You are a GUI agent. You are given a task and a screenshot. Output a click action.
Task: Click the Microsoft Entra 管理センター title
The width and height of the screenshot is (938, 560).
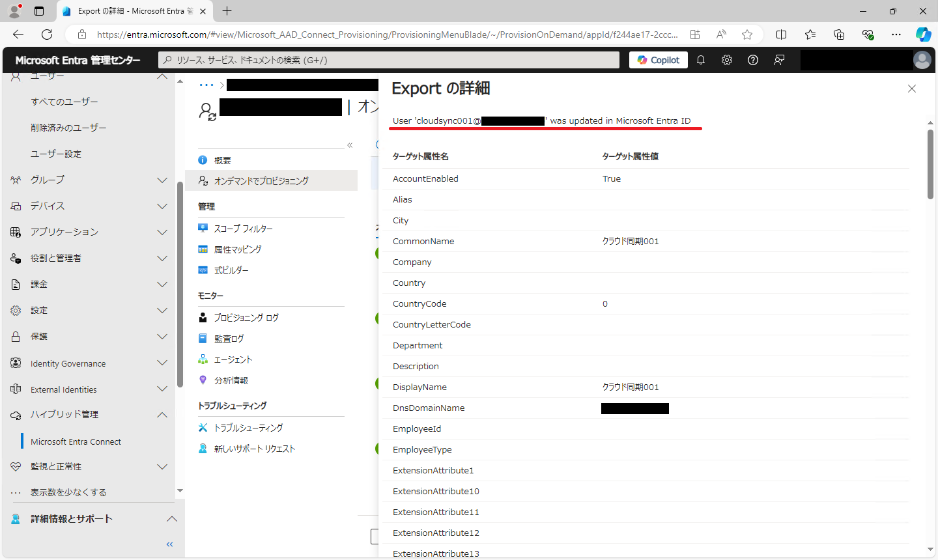(x=78, y=60)
